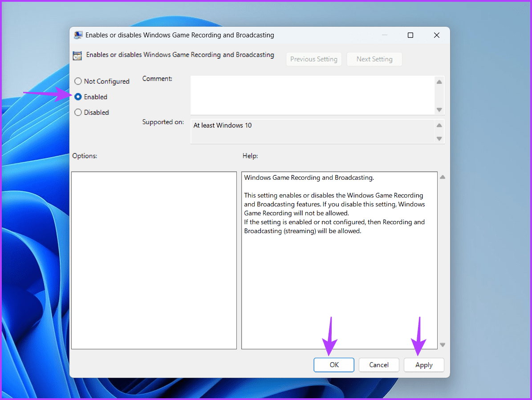
Task: Click the Help text about Game Recording
Action: 334,204
